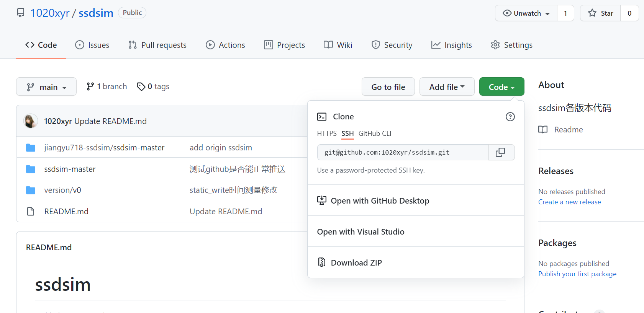This screenshot has width=644, height=313.
Task: Click the ssdsim各版本代码 description text
Action: pyautogui.click(x=575, y=108)
